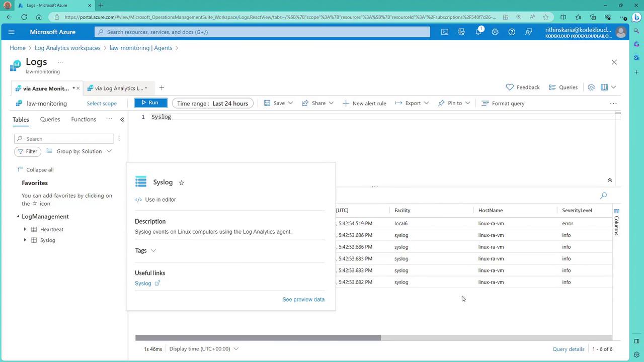Favorite Syslog table using the star icon
This screenshot has width=644, height=362.
pos(182,183)
